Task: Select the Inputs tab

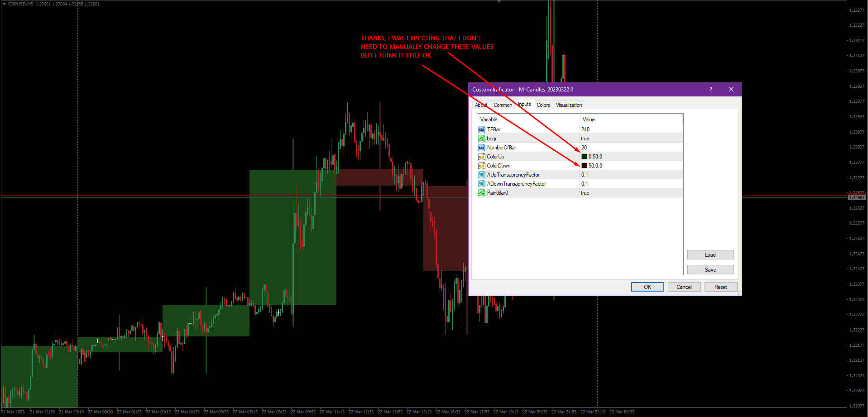Action: pyautogui.click(x=524, y=104)
